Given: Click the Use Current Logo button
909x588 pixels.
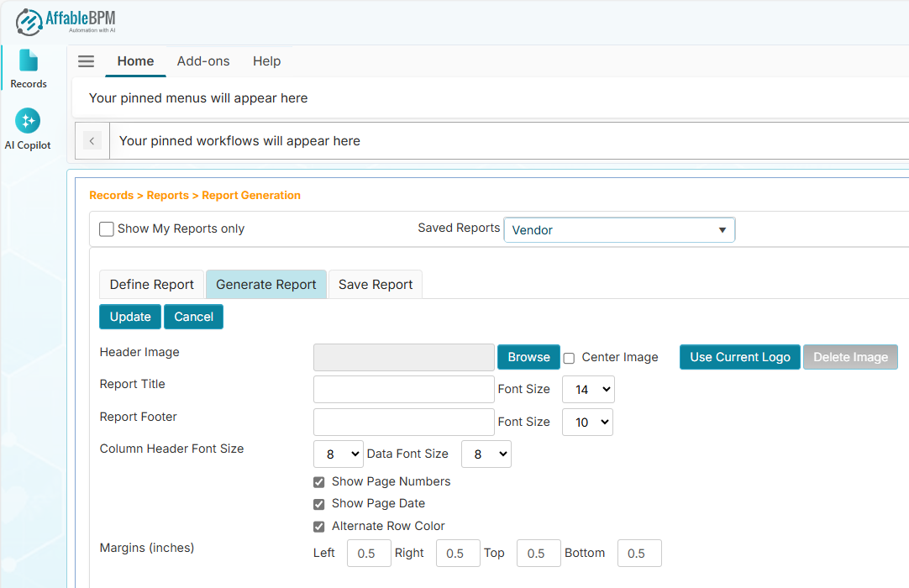Looking at the screenshot, I should click(x=739, y=357).
